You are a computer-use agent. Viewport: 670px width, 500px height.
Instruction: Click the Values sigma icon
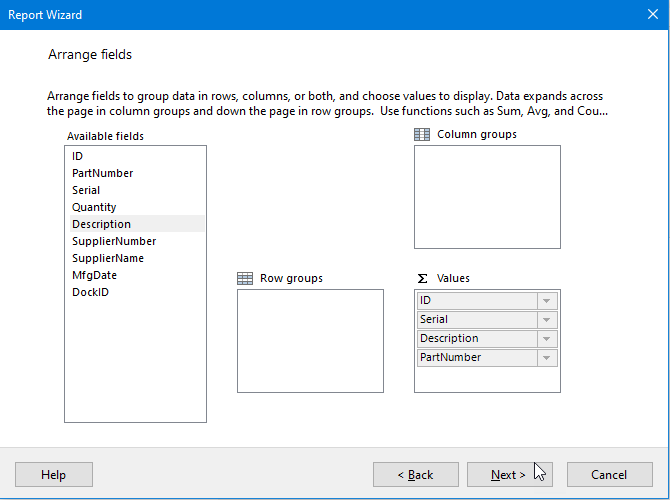pos(422,279)
